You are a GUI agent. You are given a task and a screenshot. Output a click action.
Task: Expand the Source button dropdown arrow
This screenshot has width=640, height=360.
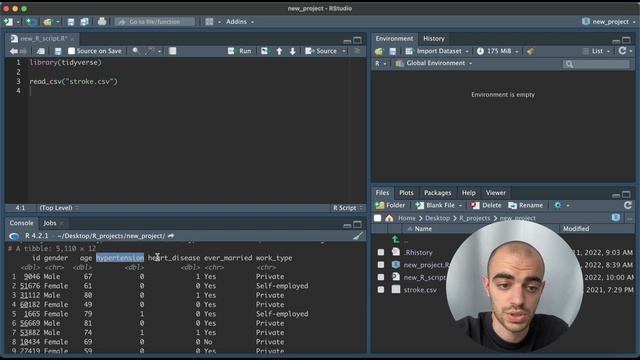(x=344, y=51)
